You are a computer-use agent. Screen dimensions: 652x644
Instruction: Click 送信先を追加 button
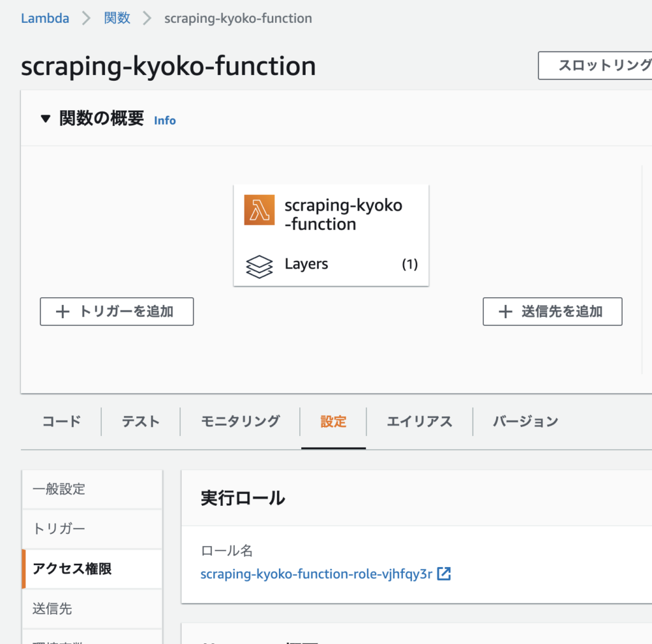pyautogui.click(x=552, y=312)
